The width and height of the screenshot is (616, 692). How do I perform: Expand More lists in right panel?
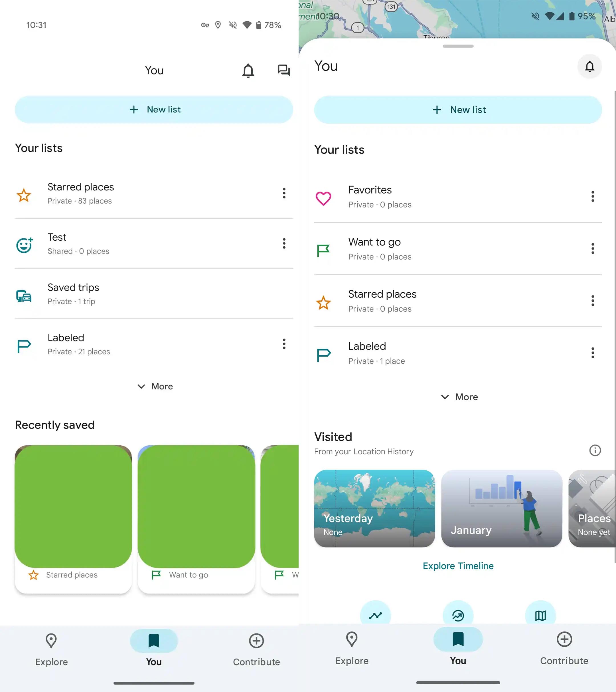click(x=458, y=396)
